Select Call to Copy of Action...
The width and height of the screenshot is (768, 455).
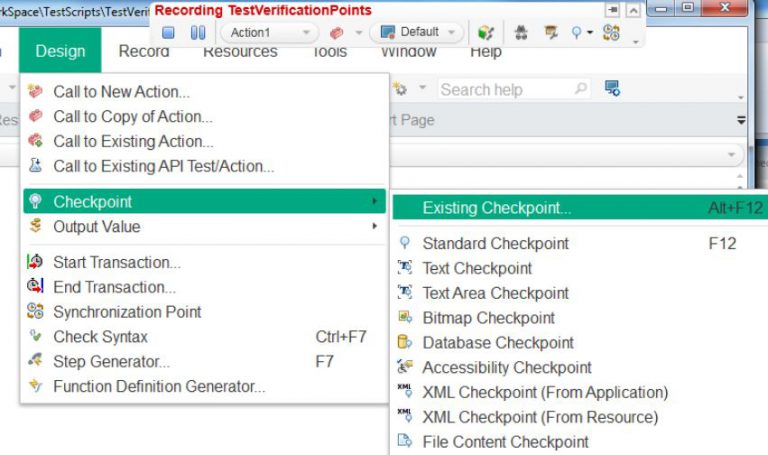[203, 117]
